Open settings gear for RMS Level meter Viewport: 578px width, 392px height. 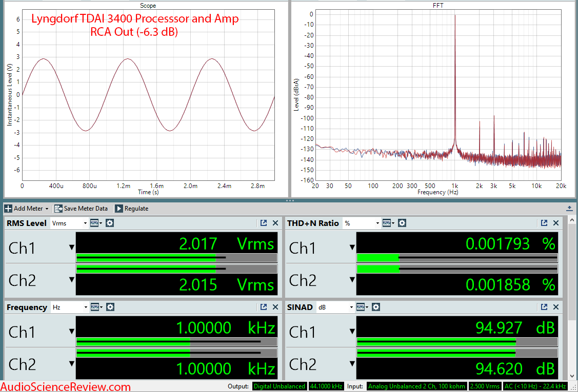110,223
